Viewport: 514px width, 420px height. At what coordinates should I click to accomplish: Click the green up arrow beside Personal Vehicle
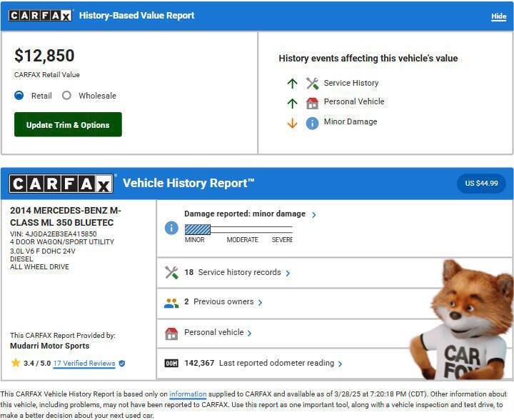click(292, 104)
